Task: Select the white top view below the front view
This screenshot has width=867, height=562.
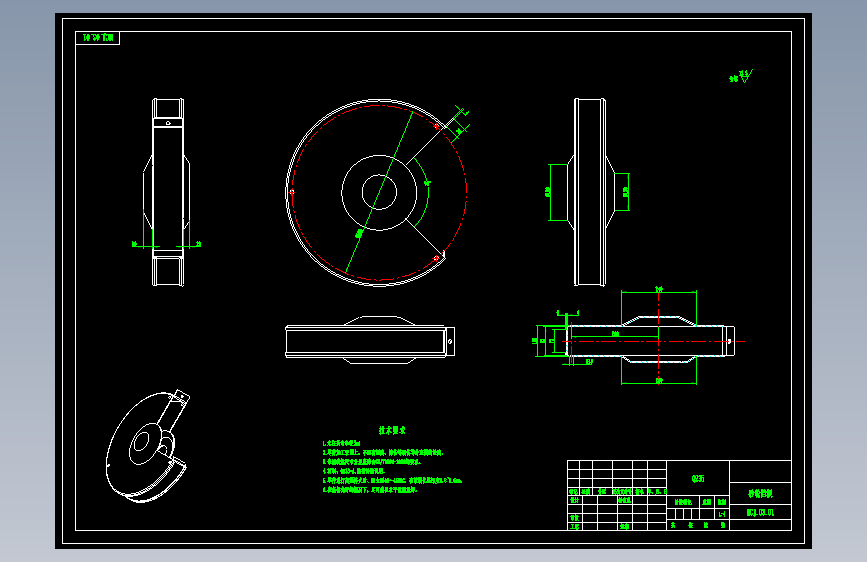Action: [x=370, y=340]
